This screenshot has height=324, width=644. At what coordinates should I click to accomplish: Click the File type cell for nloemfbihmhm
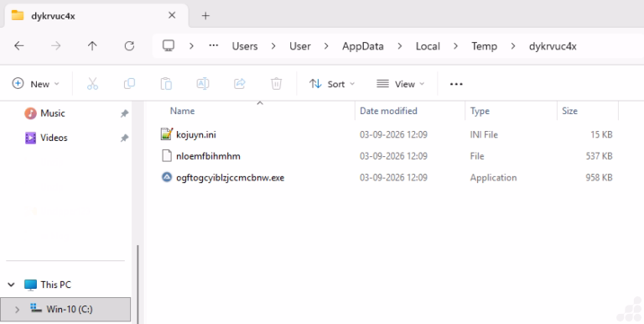tap(477, 156)
